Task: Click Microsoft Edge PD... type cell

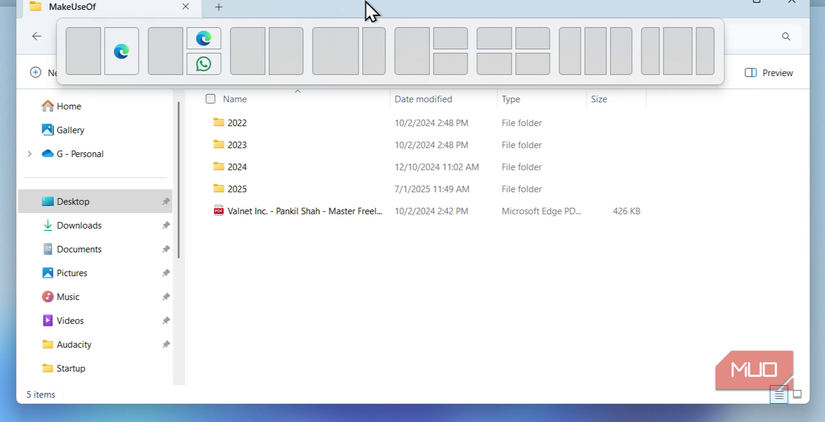Action: click(x=541, y=211)
